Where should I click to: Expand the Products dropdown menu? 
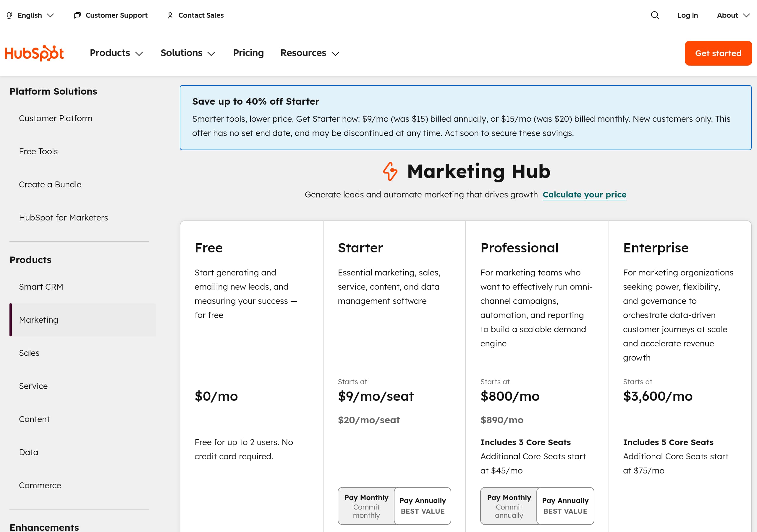click(x=116, y=53)
